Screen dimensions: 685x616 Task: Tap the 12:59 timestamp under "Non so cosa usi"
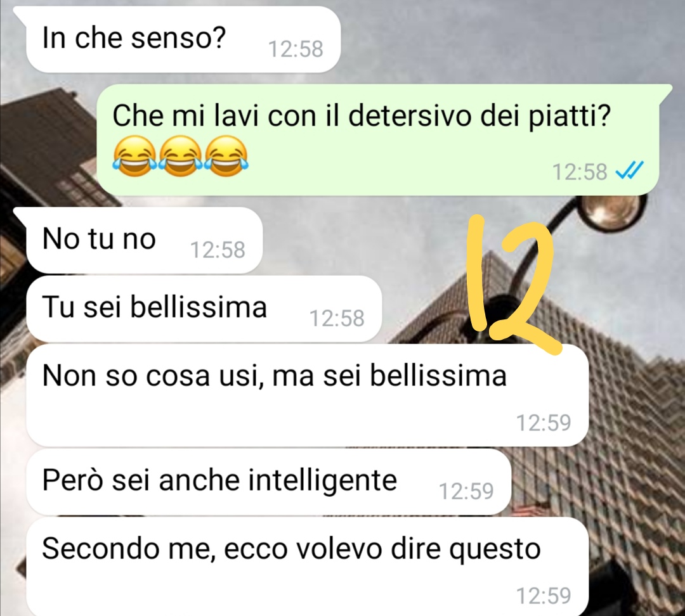coord(544,423)
